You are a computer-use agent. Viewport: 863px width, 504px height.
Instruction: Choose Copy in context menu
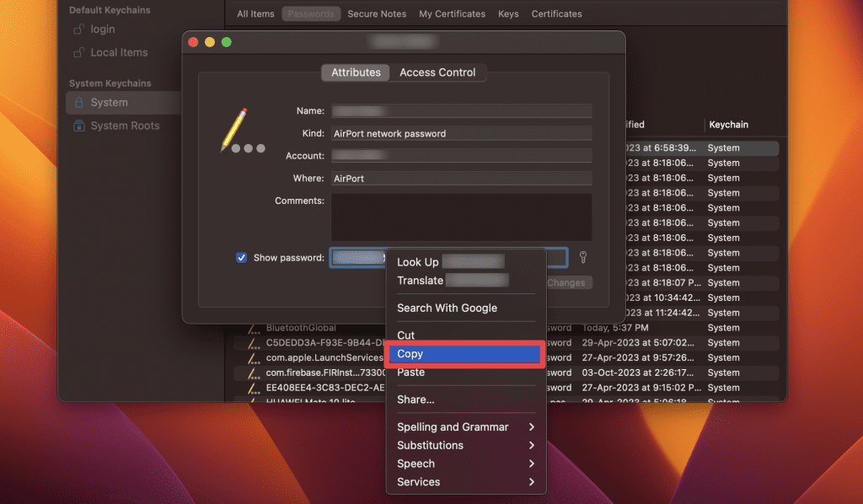click(x=464, y=354)
